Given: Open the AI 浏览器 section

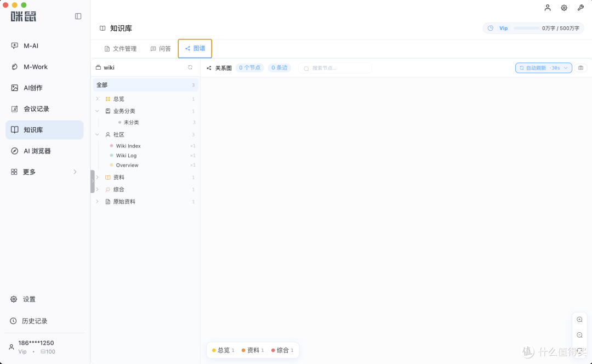Looking at the screenshot, I should (x=44, y=151).
